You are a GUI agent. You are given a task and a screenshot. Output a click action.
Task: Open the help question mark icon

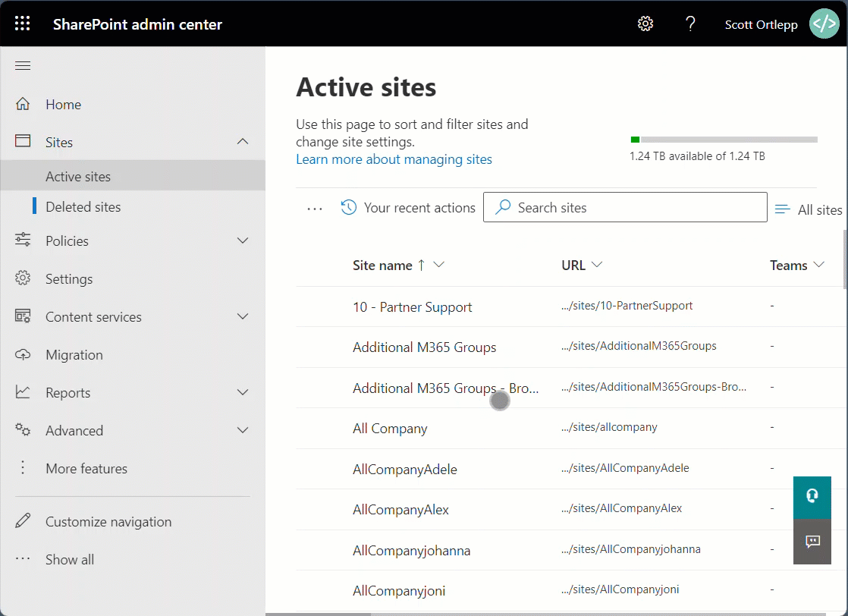coord(690,24)
